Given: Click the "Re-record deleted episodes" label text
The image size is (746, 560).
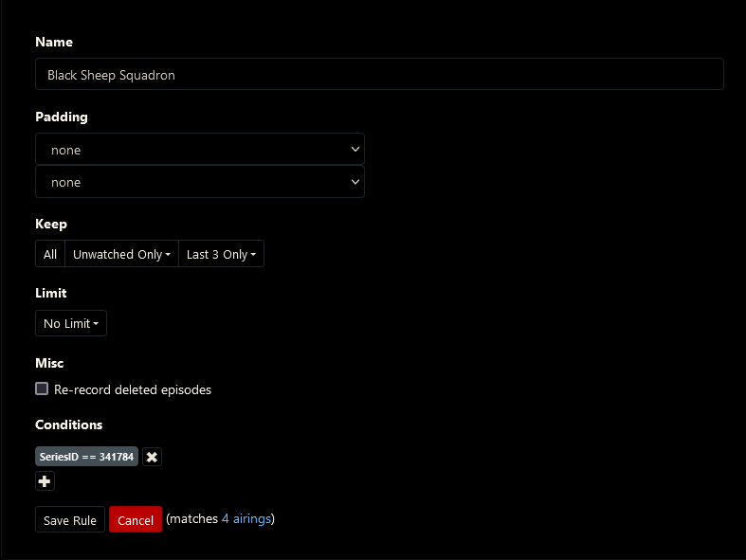Looking at the screenshot, I should pos(133,389).
